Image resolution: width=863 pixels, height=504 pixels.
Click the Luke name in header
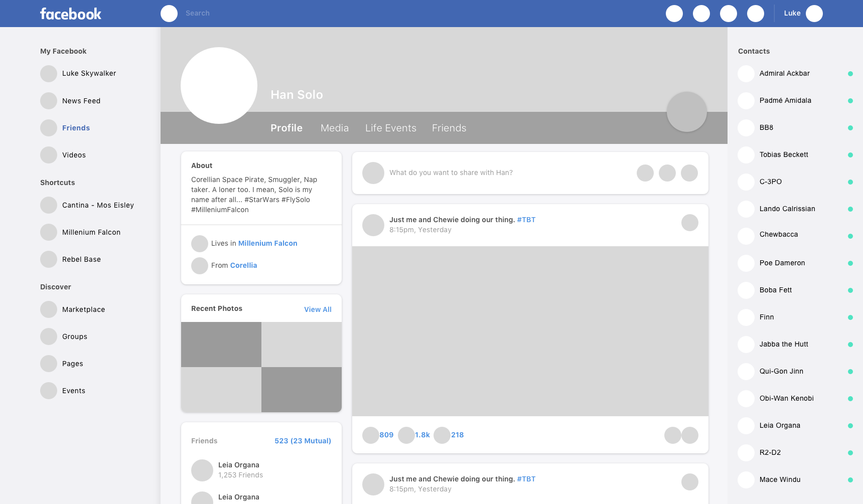click(792, 14)
